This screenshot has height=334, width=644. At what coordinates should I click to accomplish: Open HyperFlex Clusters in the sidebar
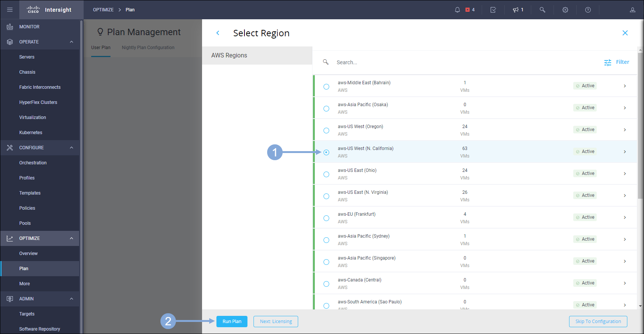click(38, 102)
